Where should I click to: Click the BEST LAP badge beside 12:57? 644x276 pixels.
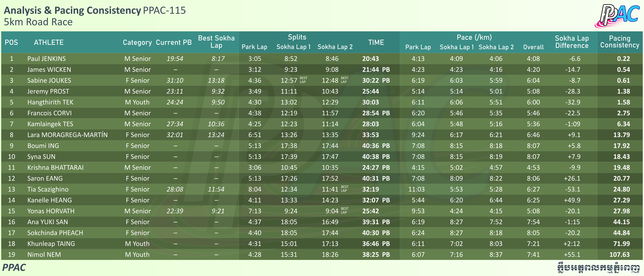(303, 80)
